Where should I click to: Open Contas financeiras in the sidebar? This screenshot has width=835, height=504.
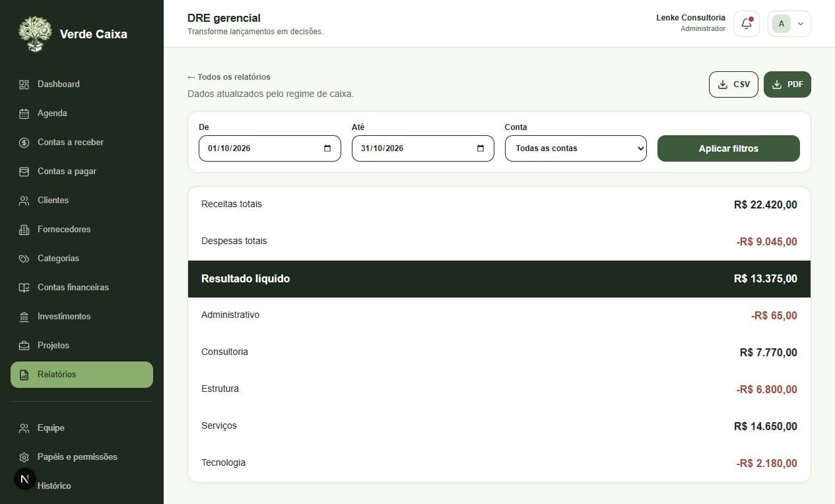pos(82,288)
